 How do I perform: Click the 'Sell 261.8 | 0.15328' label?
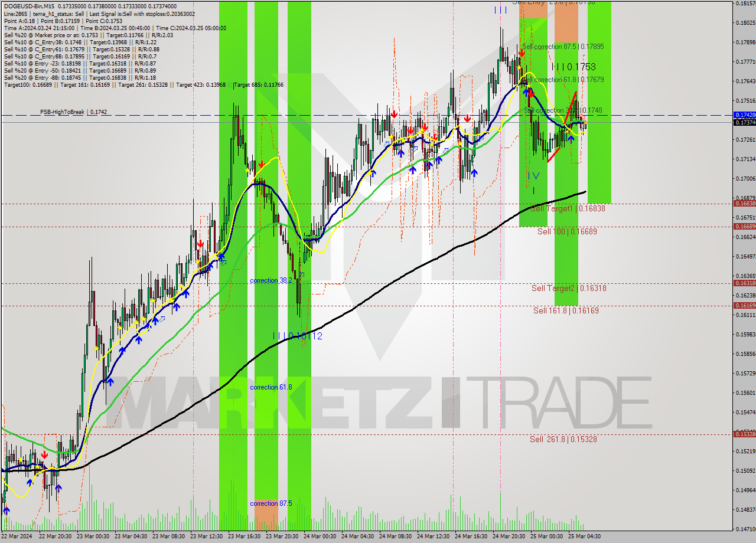563,439
